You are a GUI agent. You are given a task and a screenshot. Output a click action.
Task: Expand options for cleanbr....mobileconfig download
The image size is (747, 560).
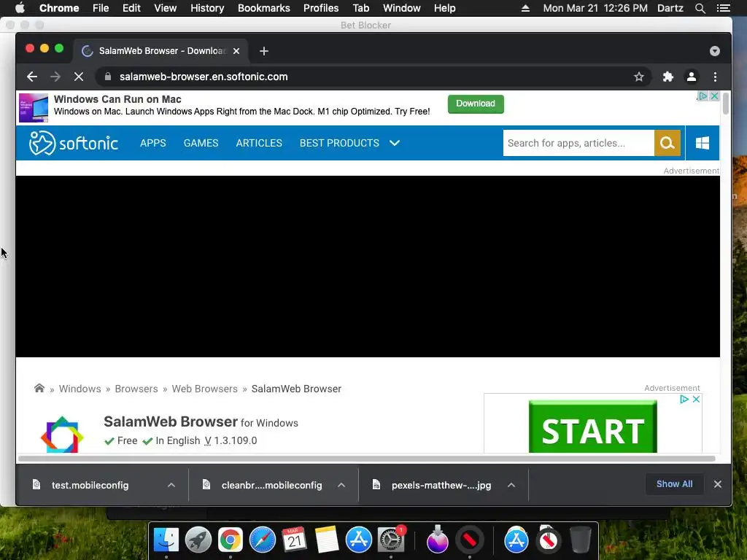point(341,485)
